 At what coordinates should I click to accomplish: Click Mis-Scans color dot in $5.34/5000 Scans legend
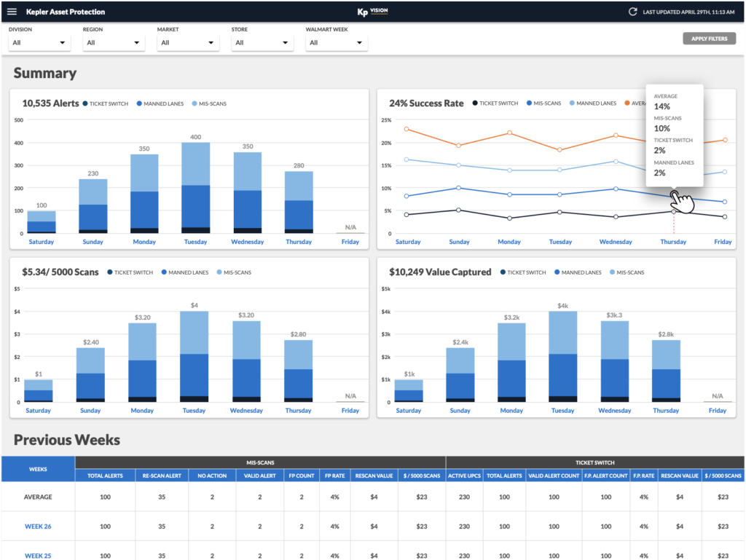218,272
